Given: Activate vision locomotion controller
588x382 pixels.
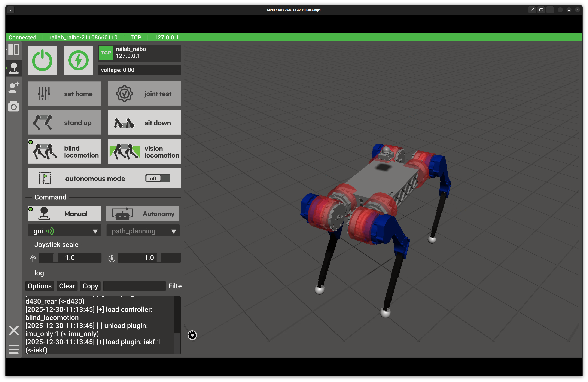Looking at the screenshot, I should coord(144,151).
